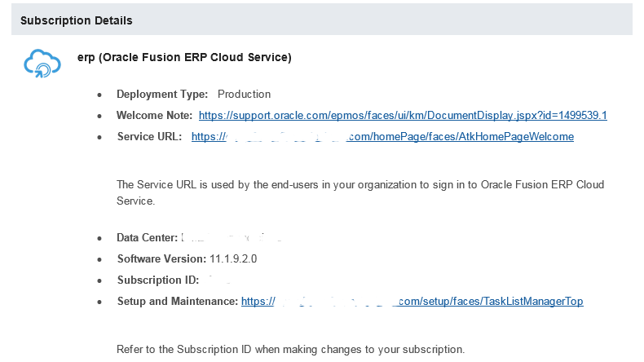Click the Software Version label
The height and width of the screenshot is (362, 644).
click(x=161, y=259)
